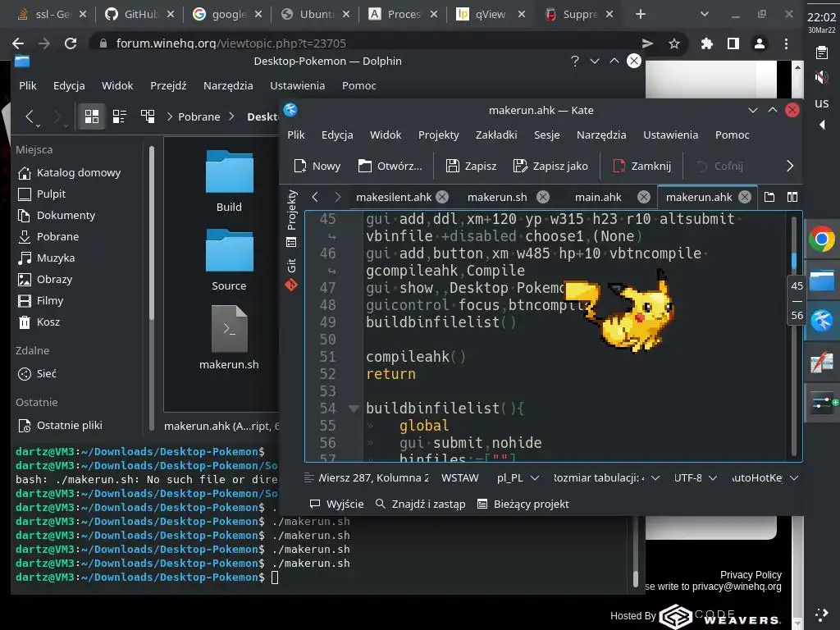Click the Nowy new-document button in Kate
This screenshot has width=840, height=630.
pyautogui.click(x=317, y=166)
